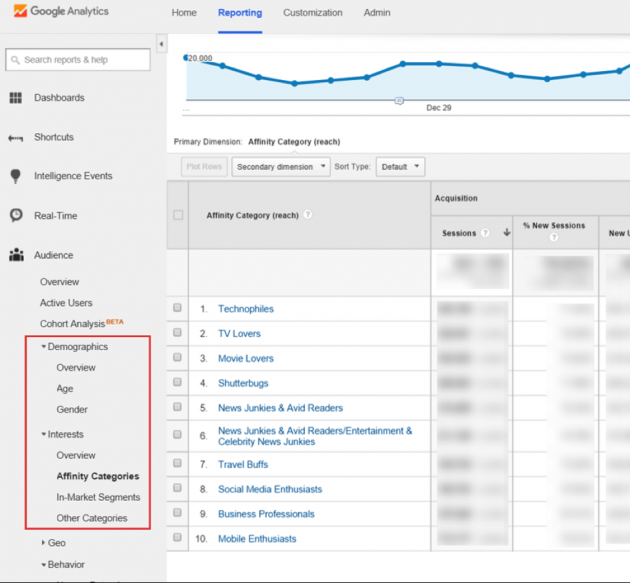Open Audience Overview in sidebar

click(x=59, y=282)
